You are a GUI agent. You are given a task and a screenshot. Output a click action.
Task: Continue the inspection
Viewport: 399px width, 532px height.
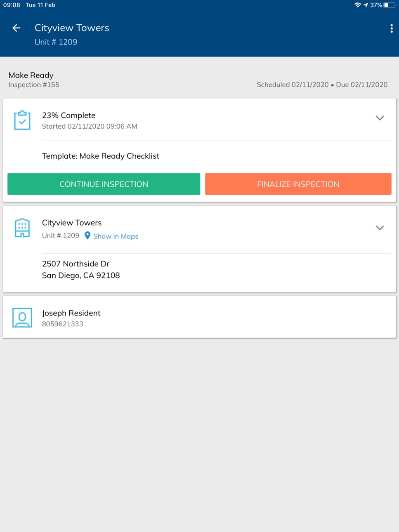tap(104, 184)
